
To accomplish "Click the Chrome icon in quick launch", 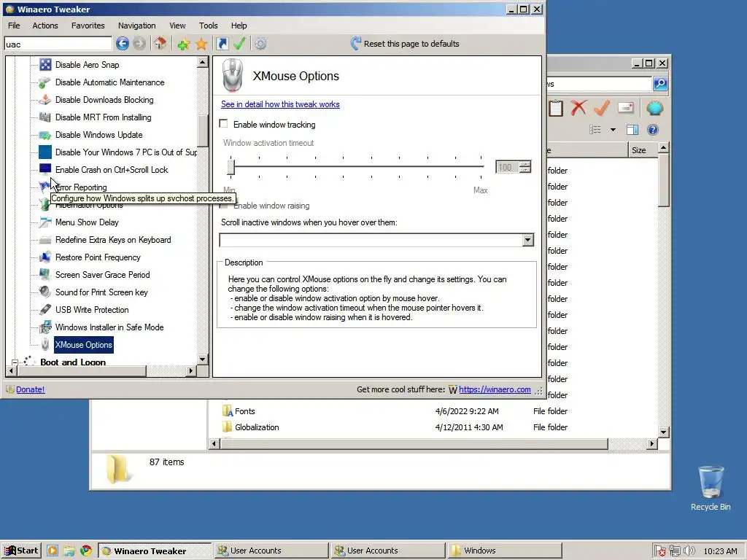I will tap(86, 551).
